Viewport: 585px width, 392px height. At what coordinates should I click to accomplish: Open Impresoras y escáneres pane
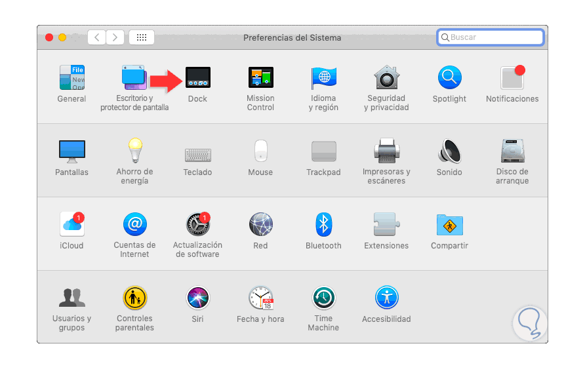point(386,151)
